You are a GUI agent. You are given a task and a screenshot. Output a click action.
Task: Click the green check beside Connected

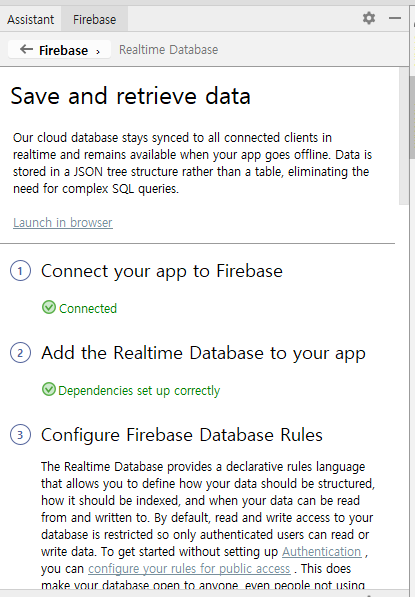(49, 307)
